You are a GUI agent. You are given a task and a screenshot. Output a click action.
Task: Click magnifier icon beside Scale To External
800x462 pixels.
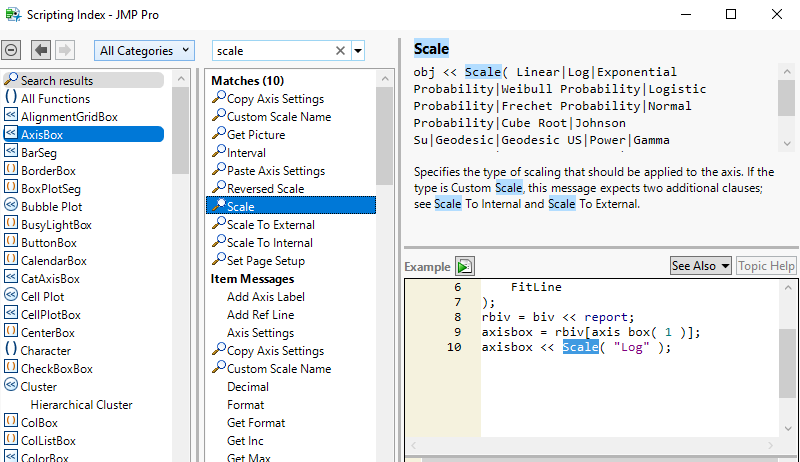pyautogui.click(x=219, y=223)
